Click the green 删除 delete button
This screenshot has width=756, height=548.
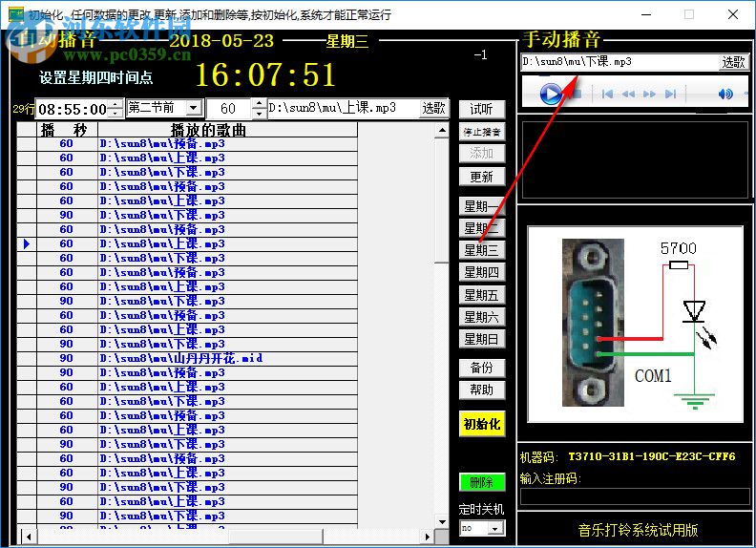[x=482, y=482]
